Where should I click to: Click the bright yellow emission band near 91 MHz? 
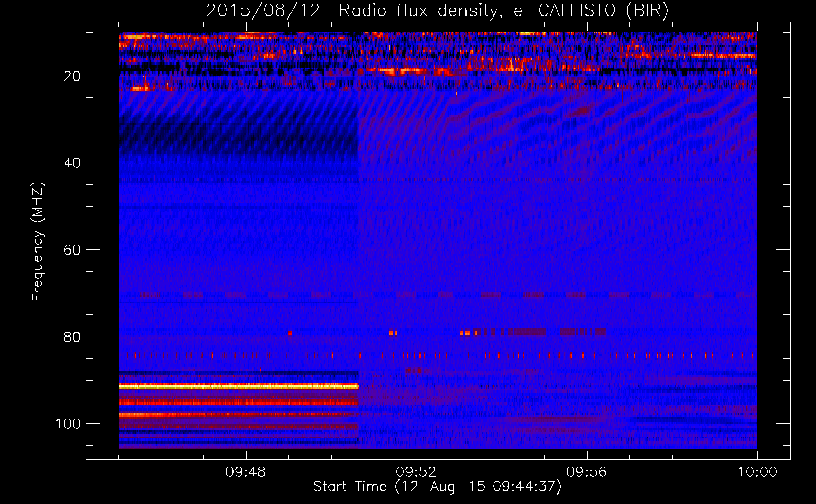[238, 386]
